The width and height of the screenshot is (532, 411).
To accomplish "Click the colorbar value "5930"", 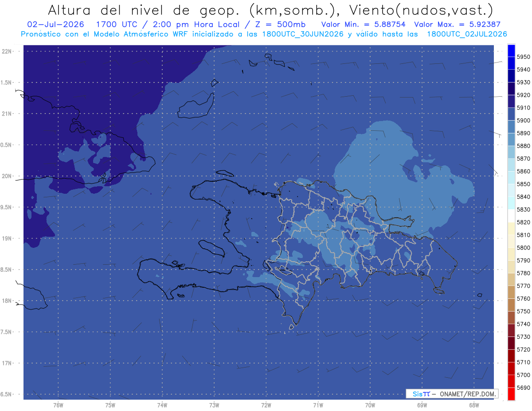I will tap(524, 82).
